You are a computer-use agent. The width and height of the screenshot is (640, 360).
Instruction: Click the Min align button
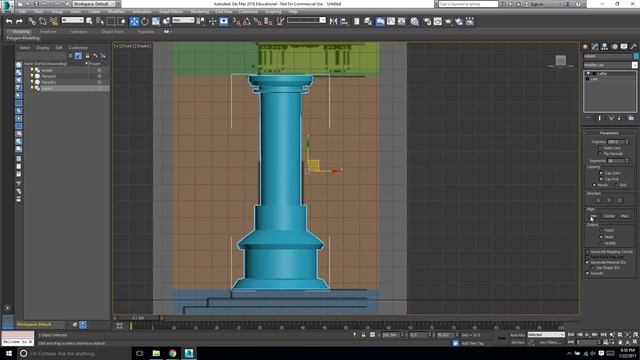593,216
